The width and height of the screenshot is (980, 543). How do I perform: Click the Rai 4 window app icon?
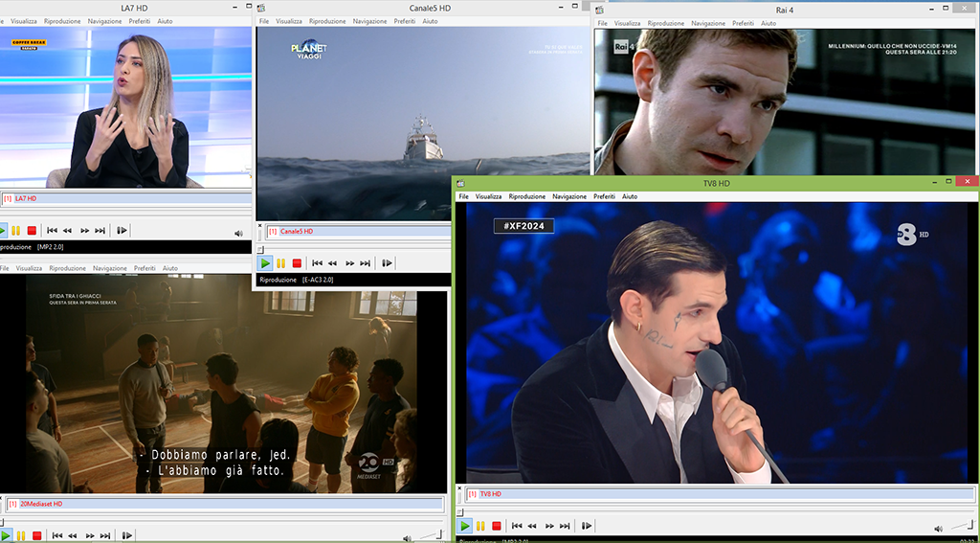599,10
